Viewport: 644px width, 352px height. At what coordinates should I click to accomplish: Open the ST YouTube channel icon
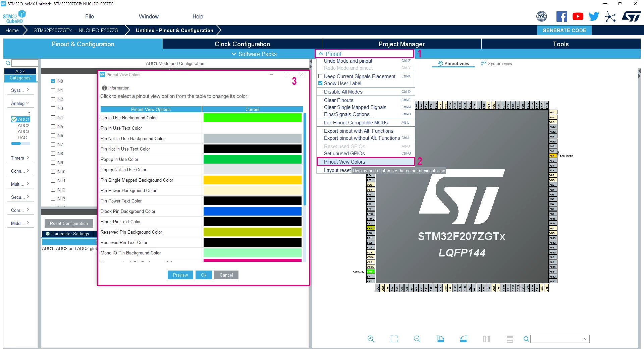tap(578, 16)
